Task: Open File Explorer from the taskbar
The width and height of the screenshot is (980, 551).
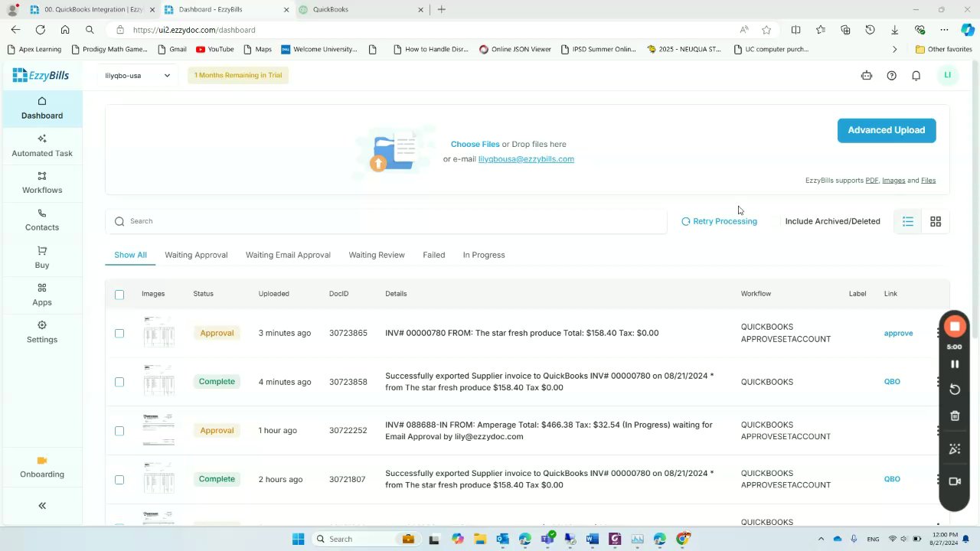Action: tap(479, 539)
